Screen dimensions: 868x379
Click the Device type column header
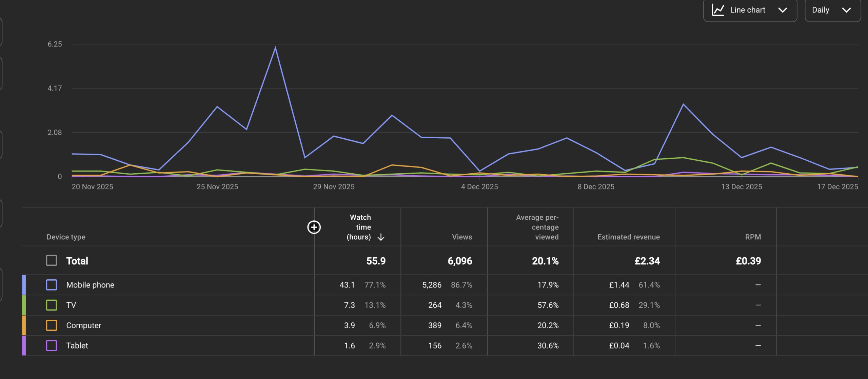click(x=66, y=237)
